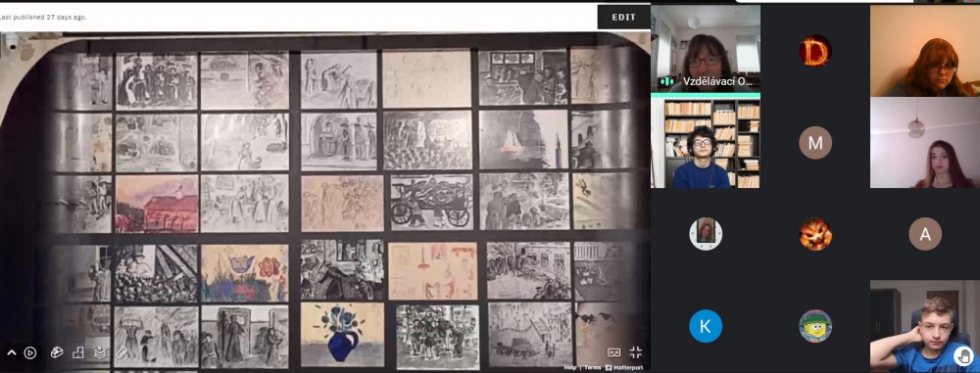The image size is (980, 373).
Task: Open the floorplan view
Action: point(78,353)
